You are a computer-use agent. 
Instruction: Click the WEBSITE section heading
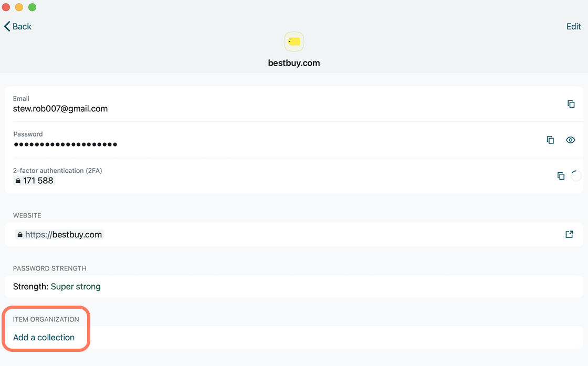tap(27, 215)
